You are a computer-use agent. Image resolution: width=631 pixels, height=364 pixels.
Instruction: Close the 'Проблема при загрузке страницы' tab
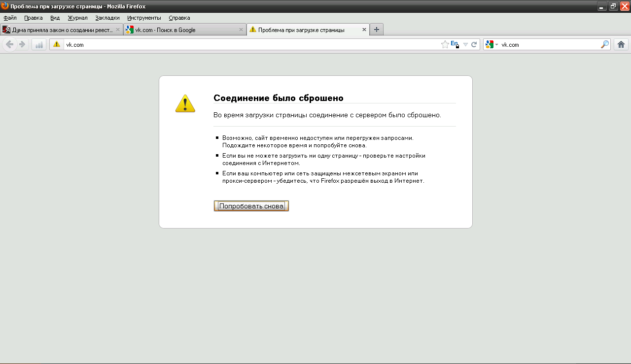tap(364, 30)
